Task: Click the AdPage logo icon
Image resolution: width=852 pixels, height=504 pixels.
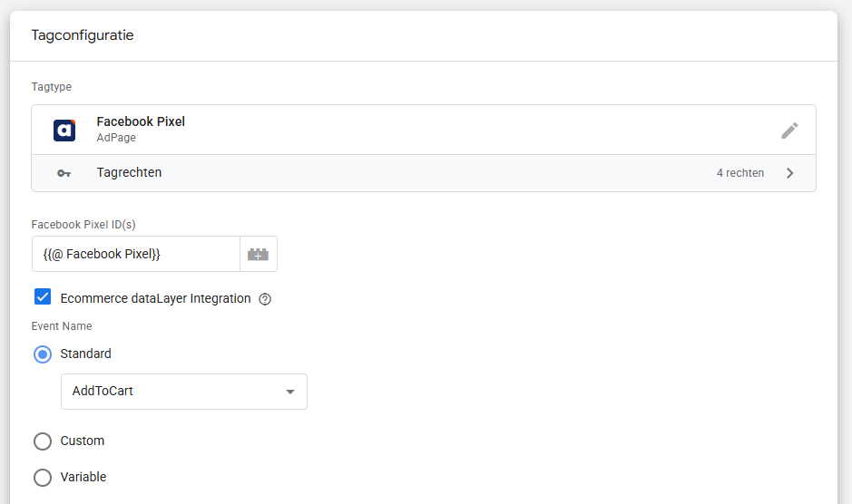Action: click(x=64, y=130)
